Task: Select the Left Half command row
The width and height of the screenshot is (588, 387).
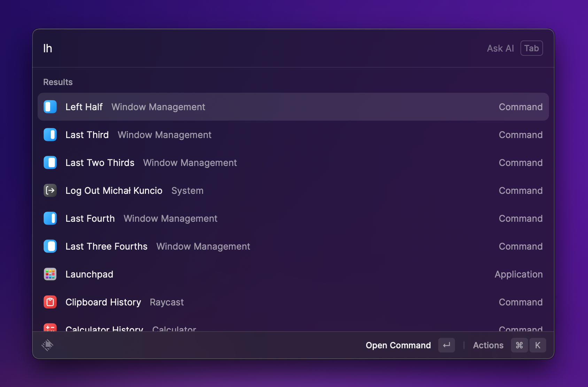Action: [293, 107]
